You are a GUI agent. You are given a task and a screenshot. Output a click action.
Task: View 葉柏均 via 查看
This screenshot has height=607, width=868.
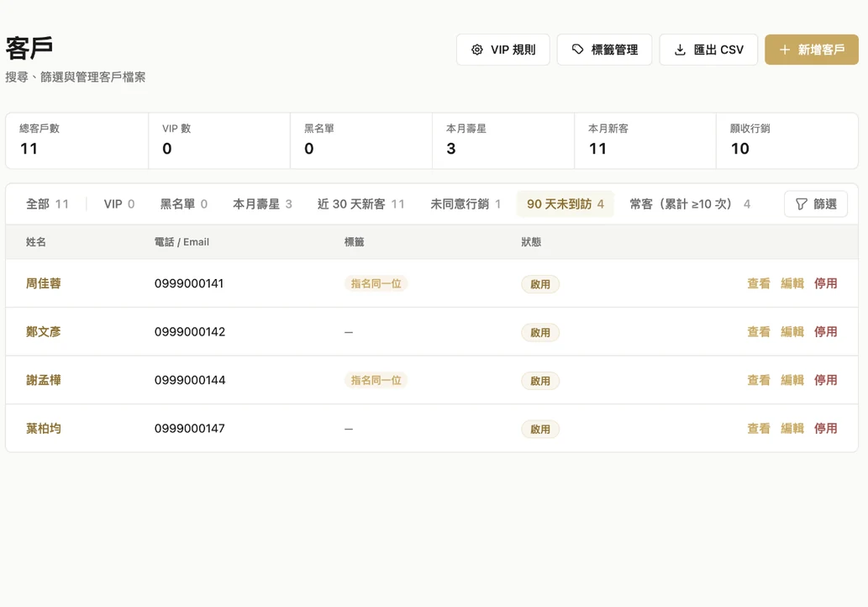[x=759, y=428]
